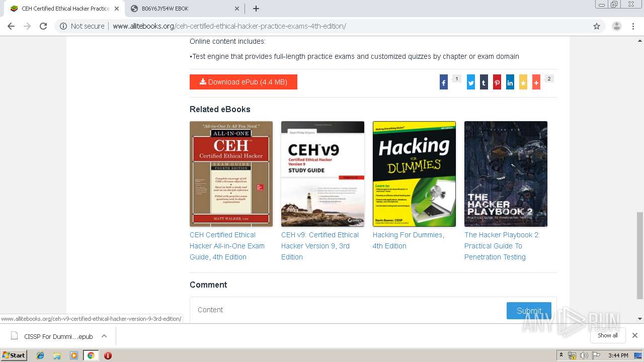Show hidden system tray icons
The image size is (644, 362).
(561, 355)
